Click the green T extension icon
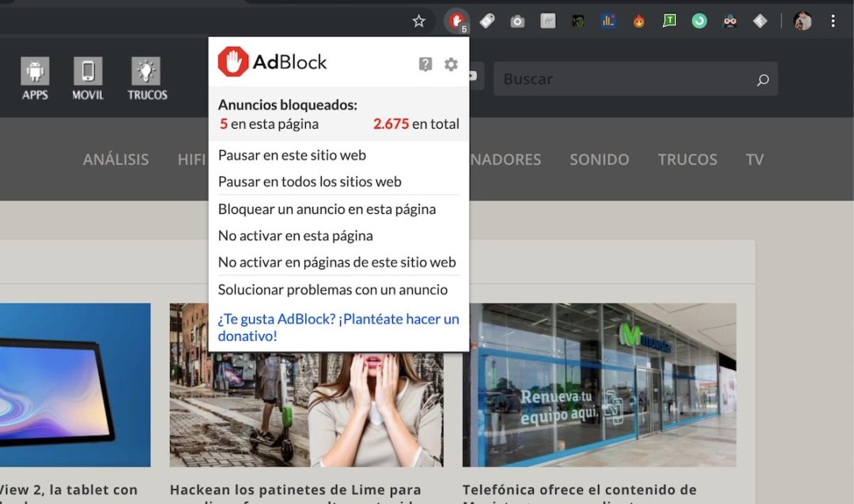This screenshot has height=504, width=854. [670, 21]
